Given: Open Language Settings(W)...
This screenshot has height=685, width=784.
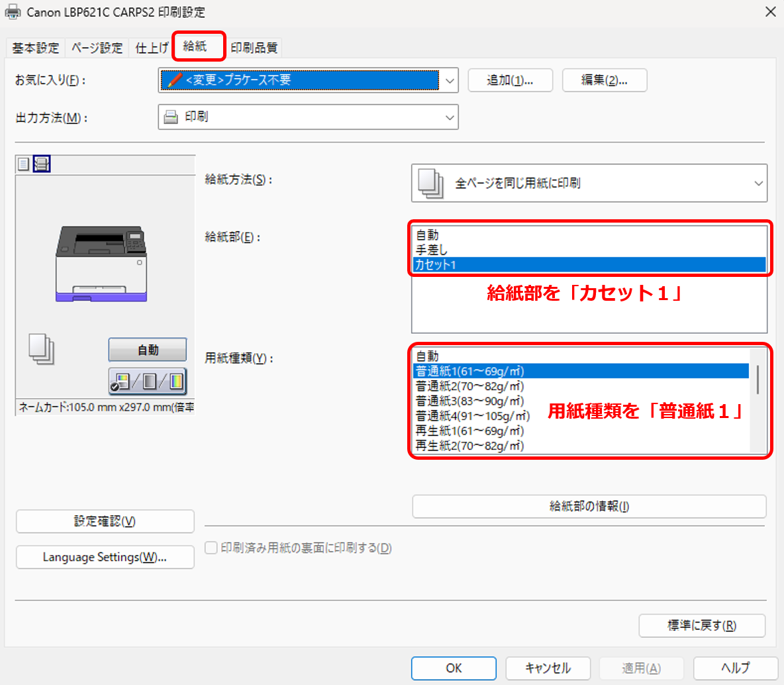Looking at the screenshot, I should click(x=105, y=557).
